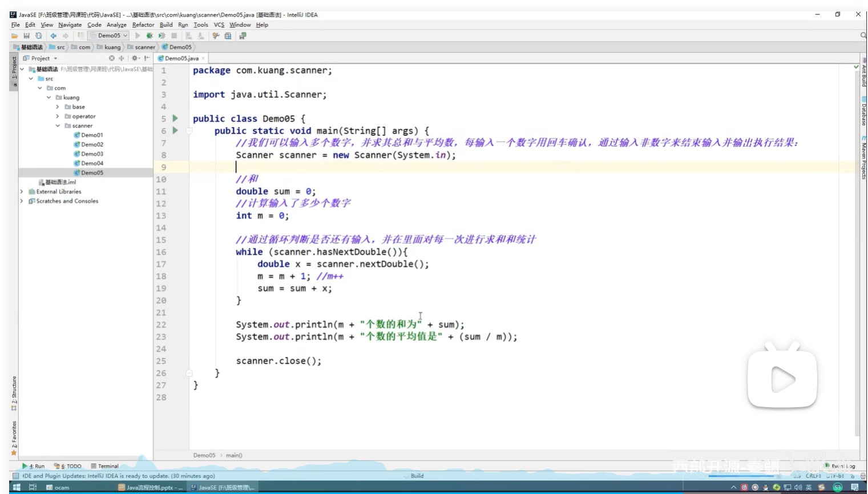Click the Run with Coverage icon
This screenshot has width=868, height=494.
tap(162, 36)
